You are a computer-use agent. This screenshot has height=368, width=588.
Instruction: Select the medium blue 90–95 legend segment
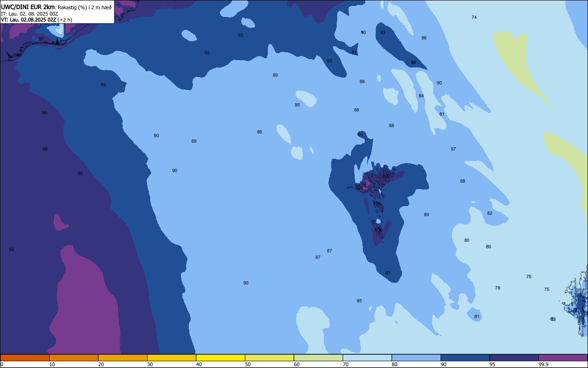click(x=465, y=357)
